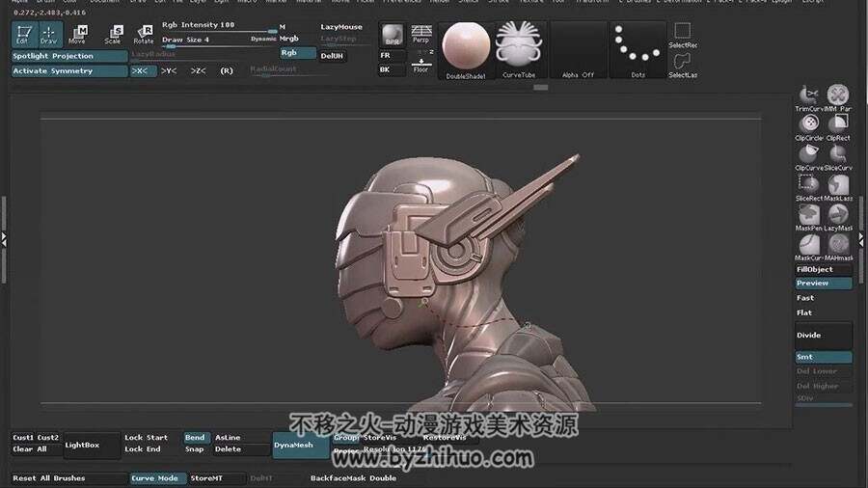Switch to the Scale tool
This screenshot has height=488, width=868.
click(113, 35)
